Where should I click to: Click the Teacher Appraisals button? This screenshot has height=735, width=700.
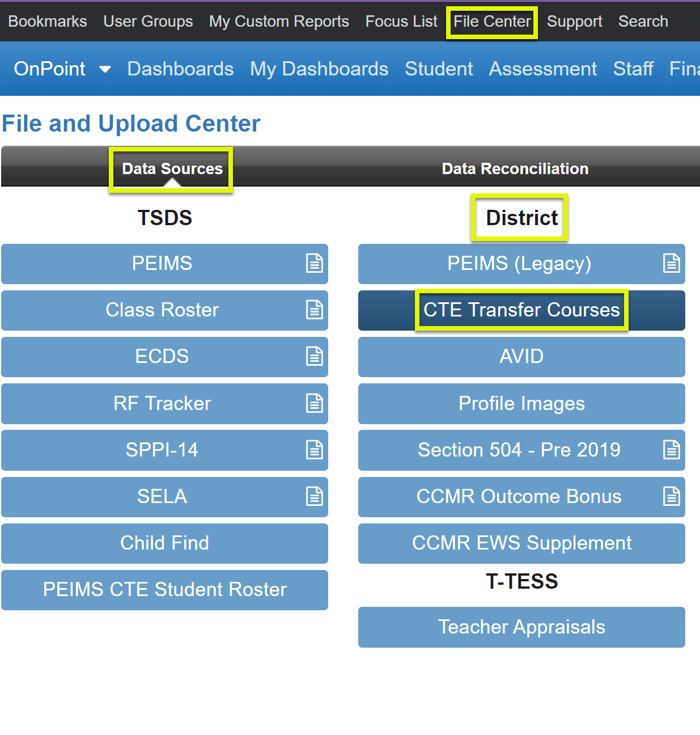click(521, 627)
